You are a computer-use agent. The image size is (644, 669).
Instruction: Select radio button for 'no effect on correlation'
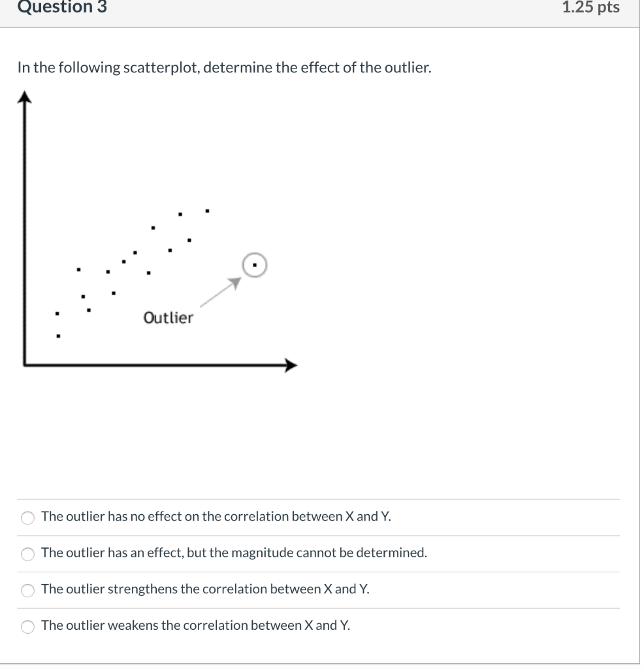point(27,517)
